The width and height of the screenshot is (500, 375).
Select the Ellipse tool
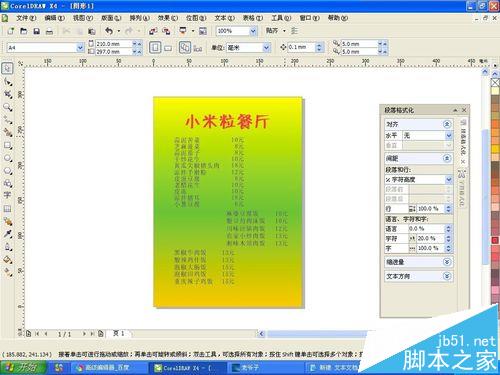click(7, 158)
